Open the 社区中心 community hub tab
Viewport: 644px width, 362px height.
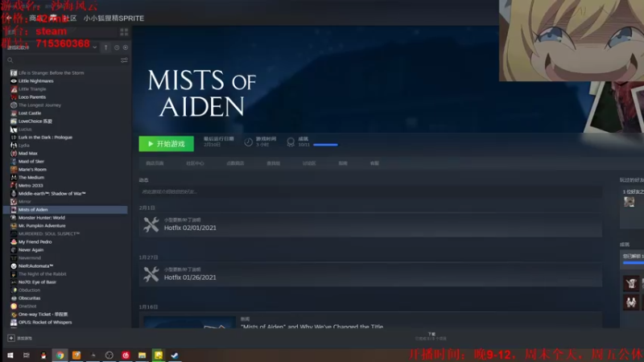click(195, 163)
